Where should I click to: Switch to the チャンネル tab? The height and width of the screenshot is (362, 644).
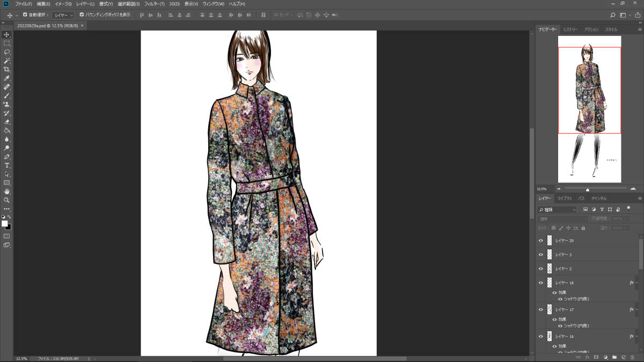point(599,198)
